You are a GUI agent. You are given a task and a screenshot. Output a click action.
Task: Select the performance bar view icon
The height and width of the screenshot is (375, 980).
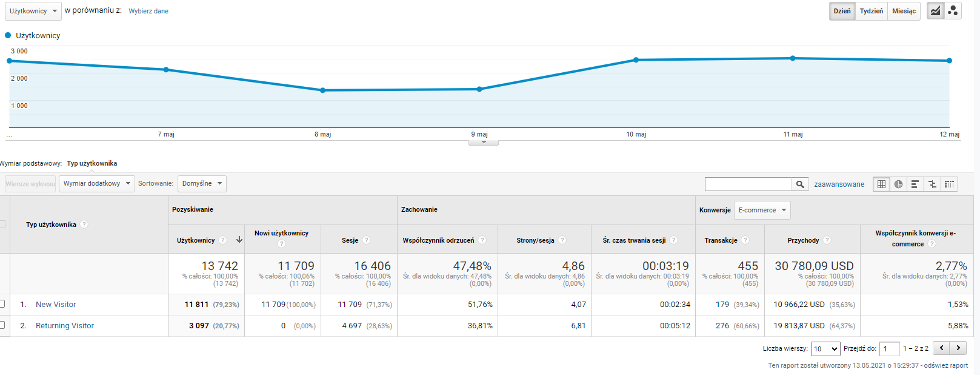pos(915,184)
